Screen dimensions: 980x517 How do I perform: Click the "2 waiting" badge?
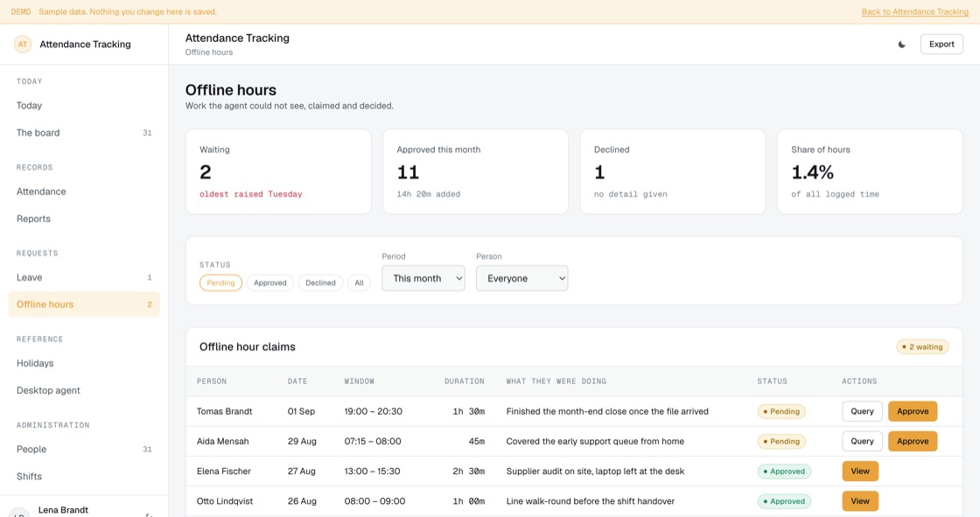point(922,347)
